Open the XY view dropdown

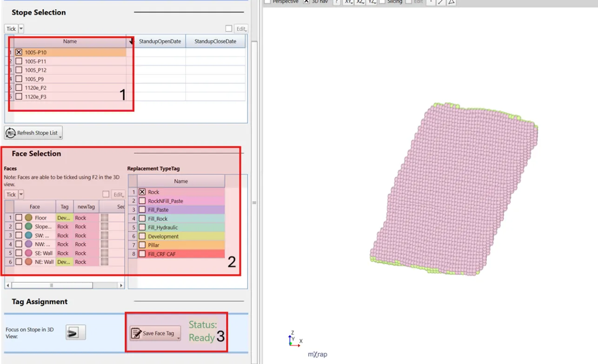pos(348,2)
